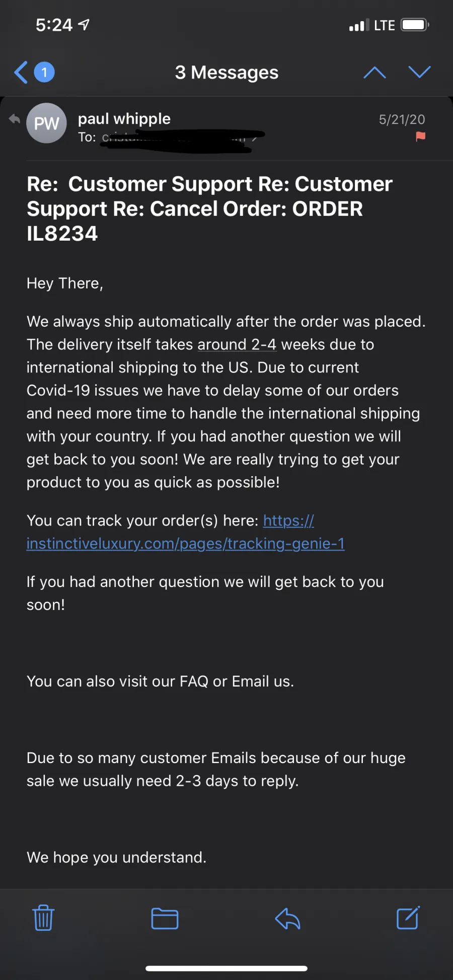Tap the small replied-arrow indicator beside avatar
Image resolution: width=453 pixels, height=980 pixels.
tap(15, 119)
